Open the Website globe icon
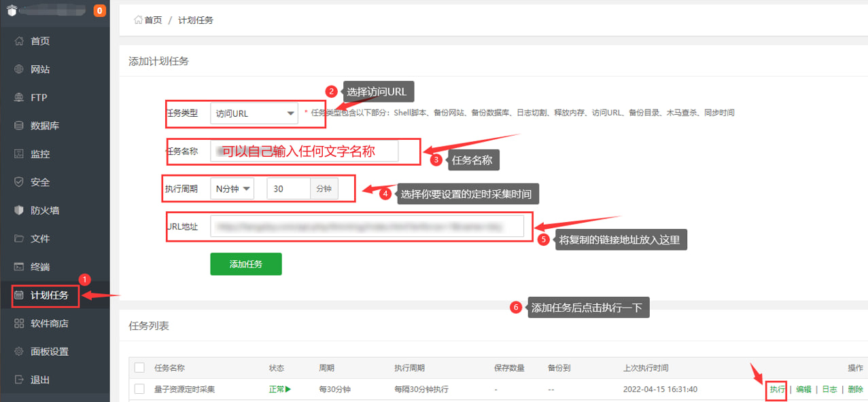This screenshot has width=868, height=402. [19, 69]
